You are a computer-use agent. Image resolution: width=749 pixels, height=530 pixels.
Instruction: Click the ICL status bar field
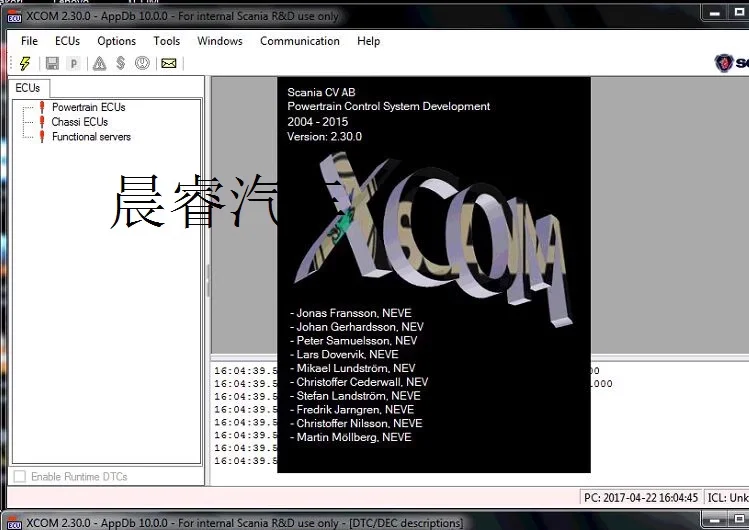point(727,498)
